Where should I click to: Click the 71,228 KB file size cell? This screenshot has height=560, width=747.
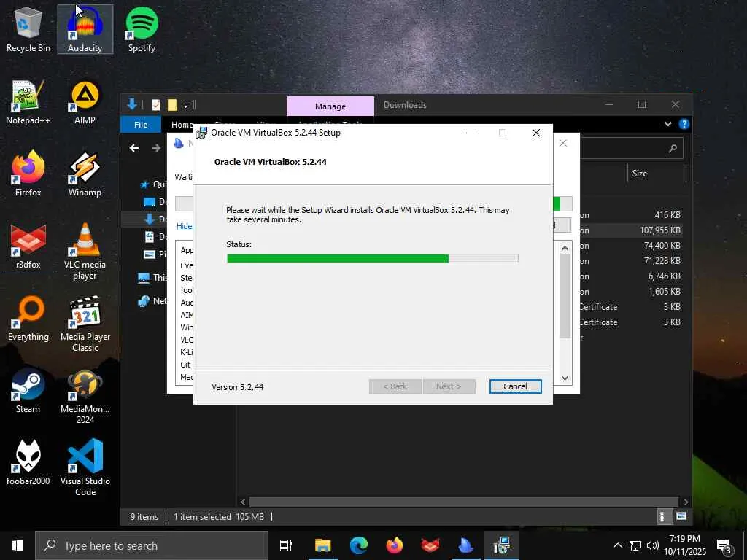662,261
